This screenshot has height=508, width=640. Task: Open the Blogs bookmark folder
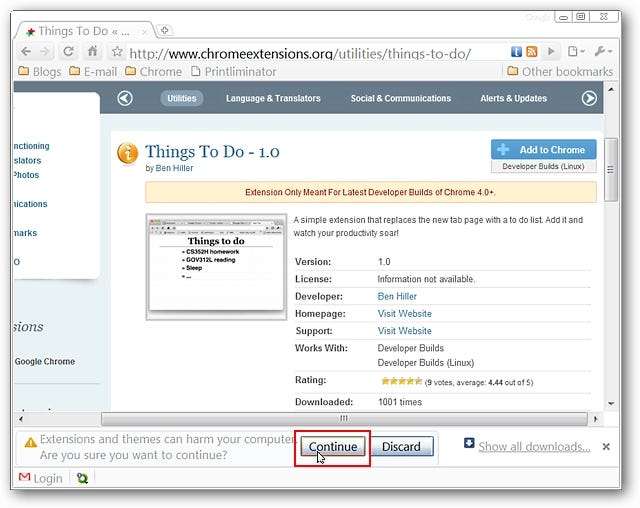(40, 72)
